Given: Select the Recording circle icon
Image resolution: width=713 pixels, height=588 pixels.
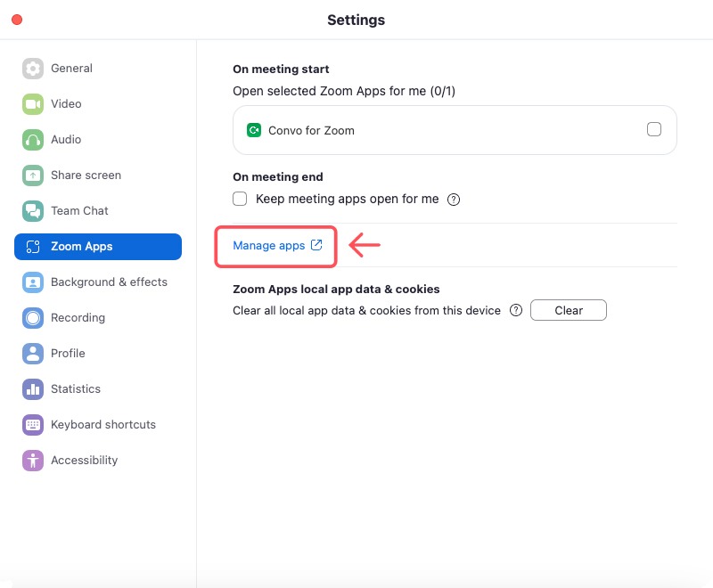Looking at the screenshot, I should (33, 318).
